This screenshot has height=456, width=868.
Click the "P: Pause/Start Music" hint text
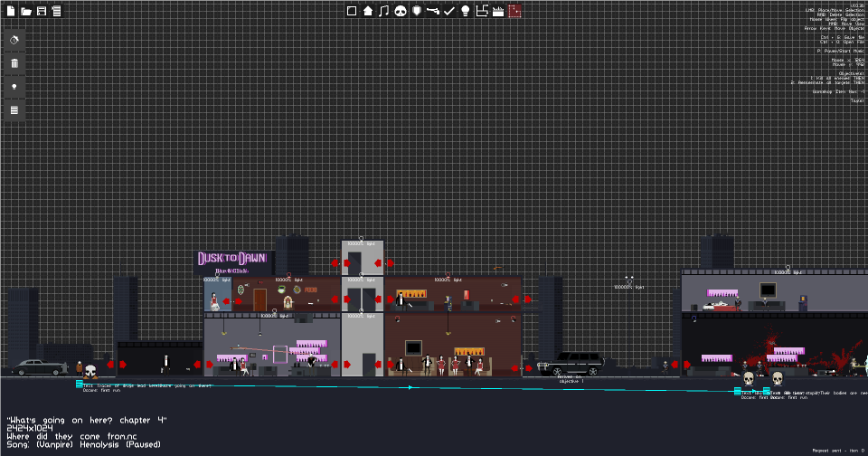click(840, 51)
